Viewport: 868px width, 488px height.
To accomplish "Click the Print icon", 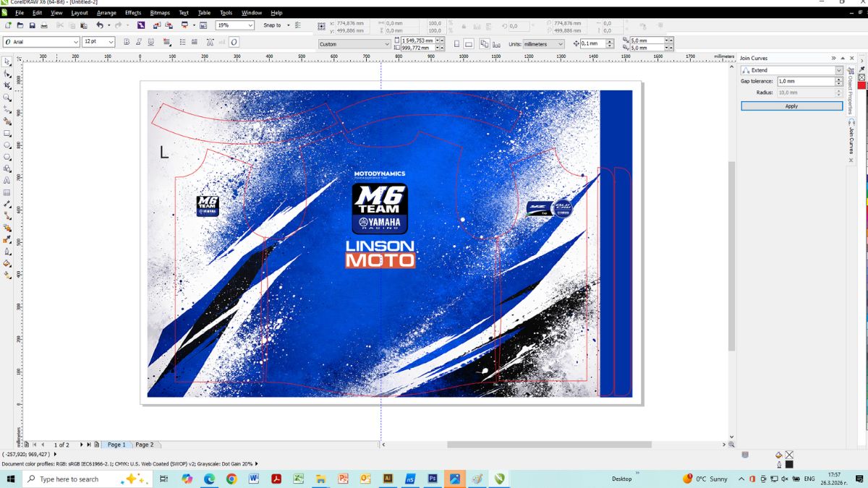I will coord(43,25).
